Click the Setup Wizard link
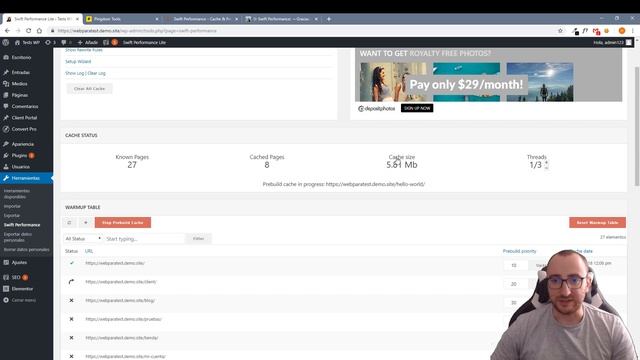This screenshot has height=360, width=640. click(78, 62)
